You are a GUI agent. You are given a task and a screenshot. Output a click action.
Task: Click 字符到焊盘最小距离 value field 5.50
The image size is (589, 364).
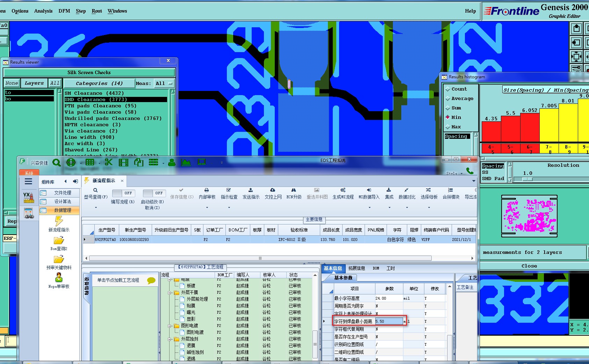389,321
